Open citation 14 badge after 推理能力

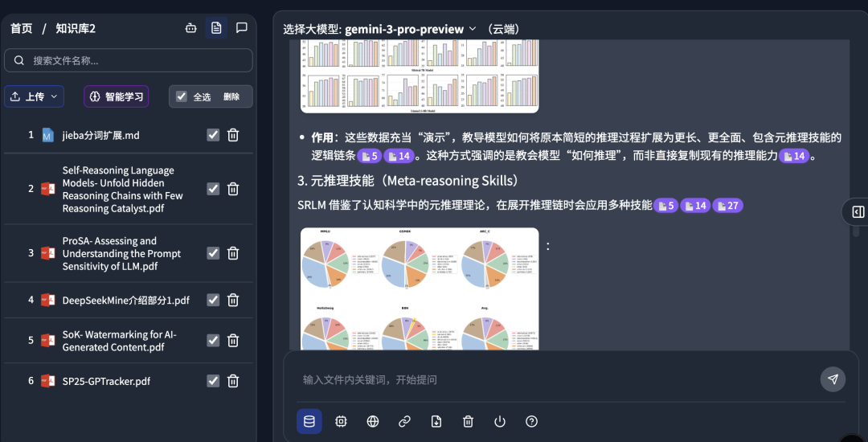click(x=794, y=156)
